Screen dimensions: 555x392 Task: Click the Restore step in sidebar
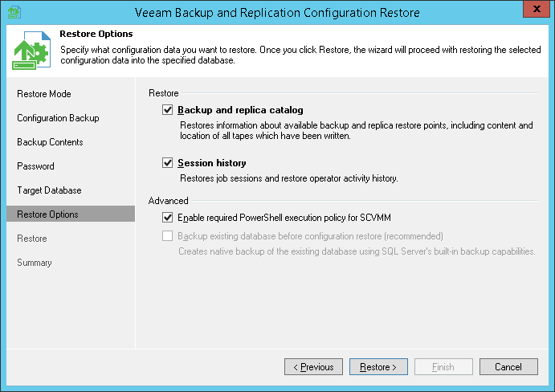coord(32,239)
